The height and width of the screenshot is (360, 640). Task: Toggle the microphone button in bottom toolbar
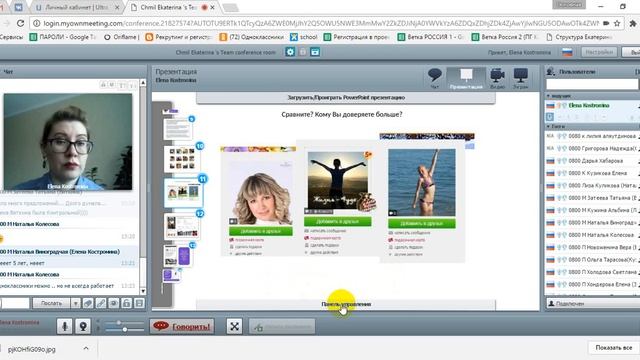[64, 326]
